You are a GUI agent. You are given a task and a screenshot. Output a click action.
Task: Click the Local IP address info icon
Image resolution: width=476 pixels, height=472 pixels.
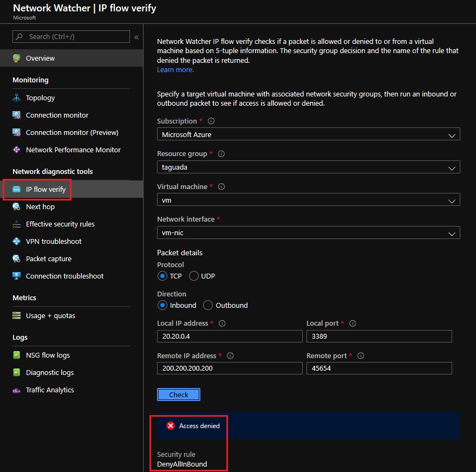pos(222,323)
